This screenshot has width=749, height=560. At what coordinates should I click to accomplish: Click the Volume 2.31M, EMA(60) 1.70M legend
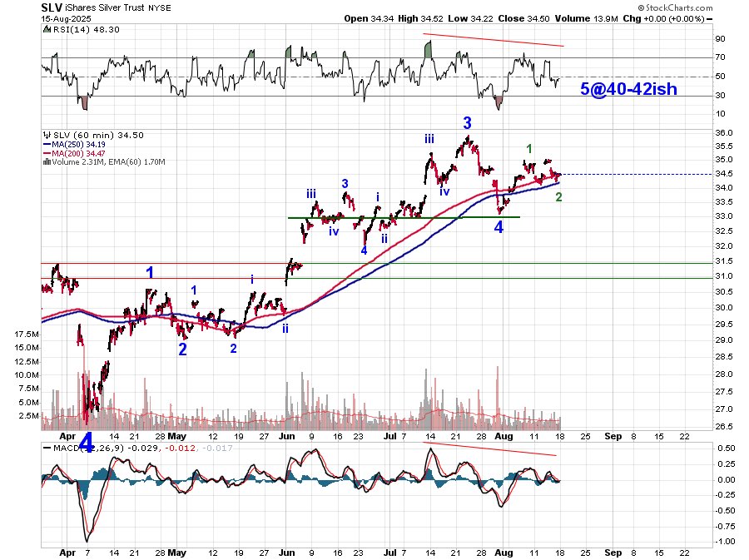[x=108, y=162]
